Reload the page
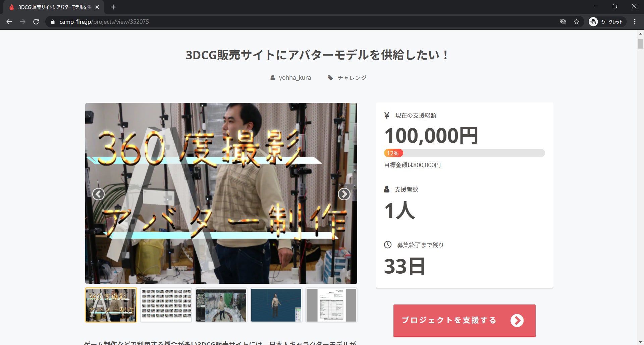This screenshot has height=345, width=644. click(x=36, y=22)
